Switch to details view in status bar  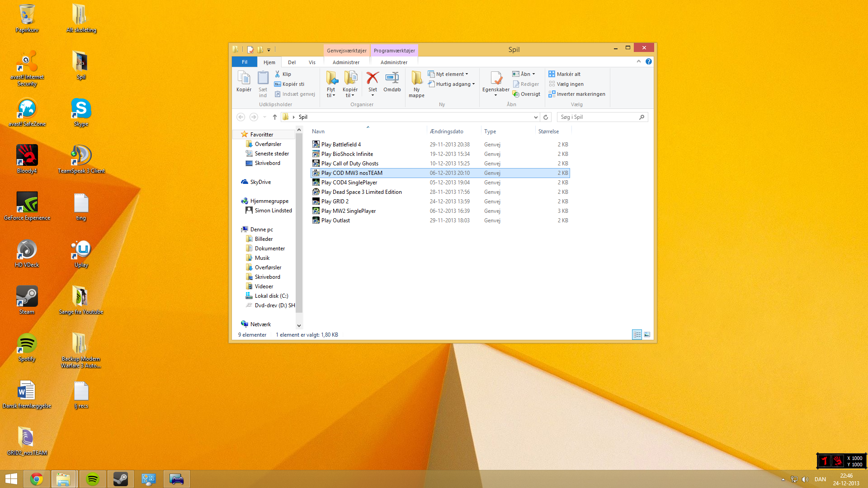click(x=637, y=335)
